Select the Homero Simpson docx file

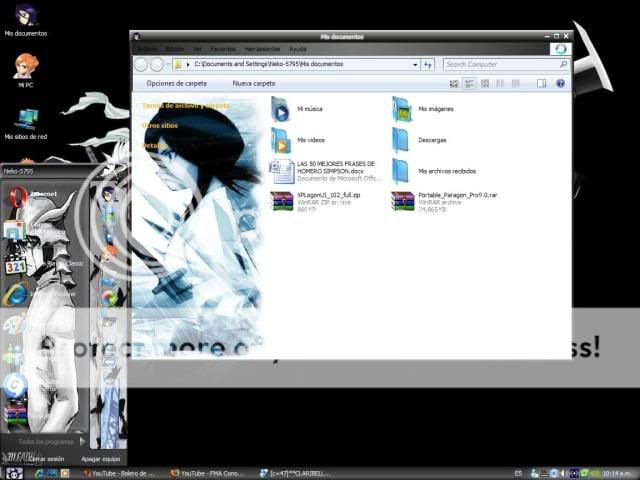[326, 171]
